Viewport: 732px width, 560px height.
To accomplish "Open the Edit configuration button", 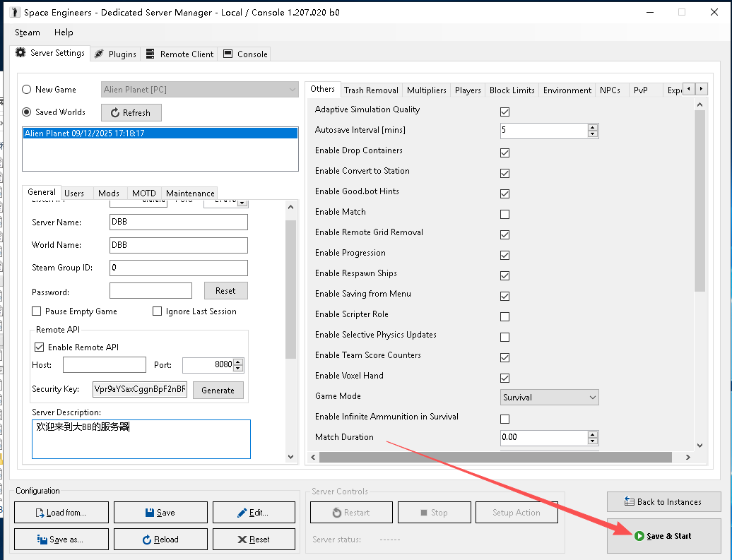I will click(x=259, y=513).
